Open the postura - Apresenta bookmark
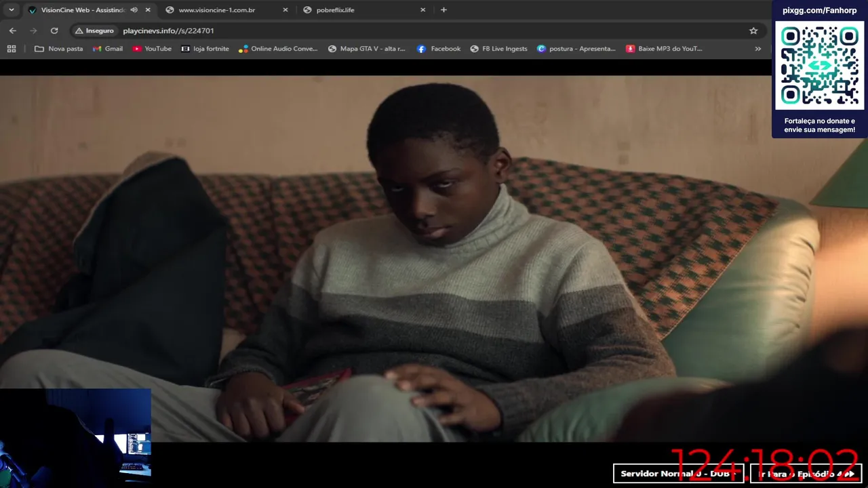Screen dimensions: 868x488 click(x=576, y=49)
